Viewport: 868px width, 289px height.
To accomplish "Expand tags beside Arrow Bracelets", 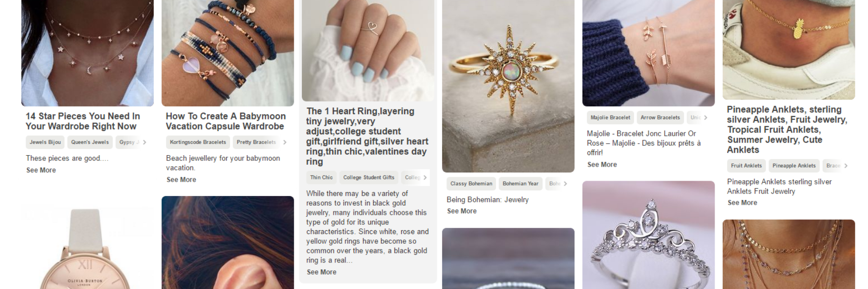I will 705,118.
